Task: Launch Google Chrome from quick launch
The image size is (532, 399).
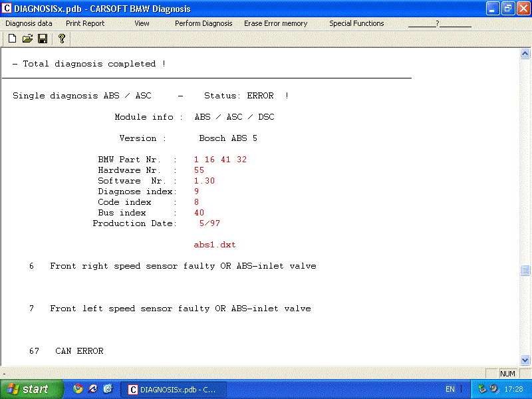Action: point(78,389)
